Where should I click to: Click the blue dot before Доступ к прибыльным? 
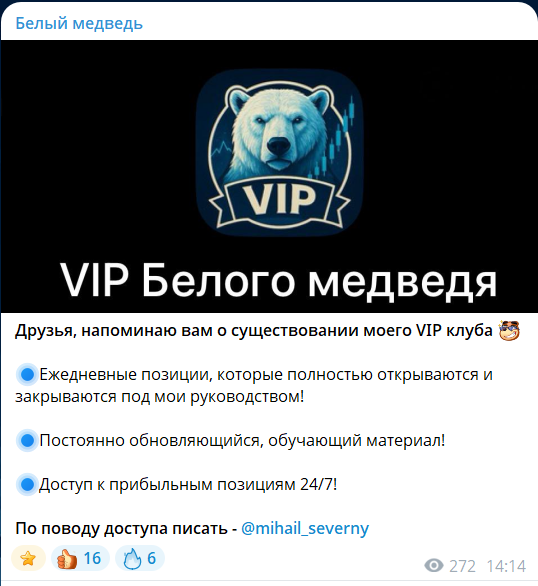pos(27,485)
